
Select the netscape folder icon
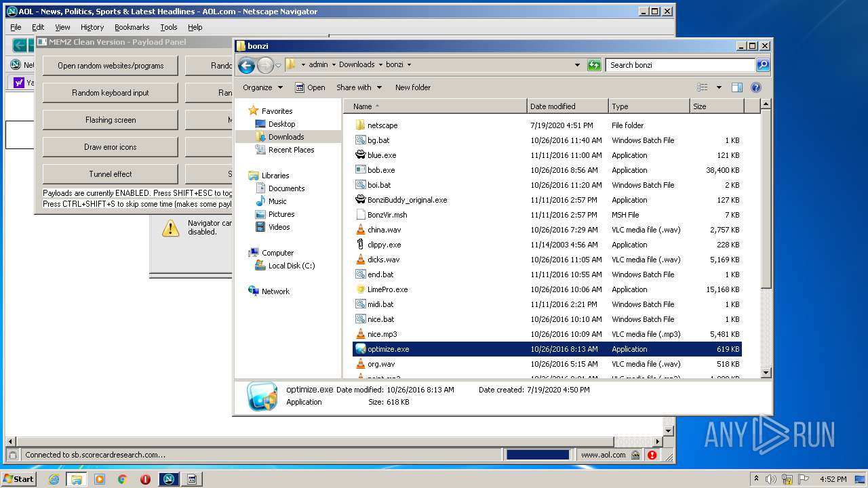[x=361, y=125]
